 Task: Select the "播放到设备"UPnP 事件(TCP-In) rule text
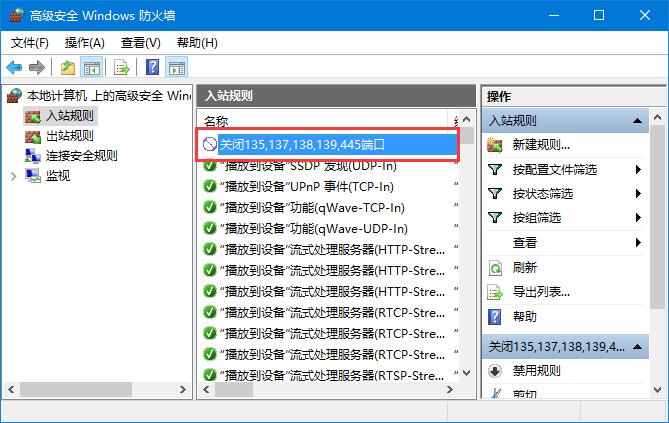tap(307, 187)
